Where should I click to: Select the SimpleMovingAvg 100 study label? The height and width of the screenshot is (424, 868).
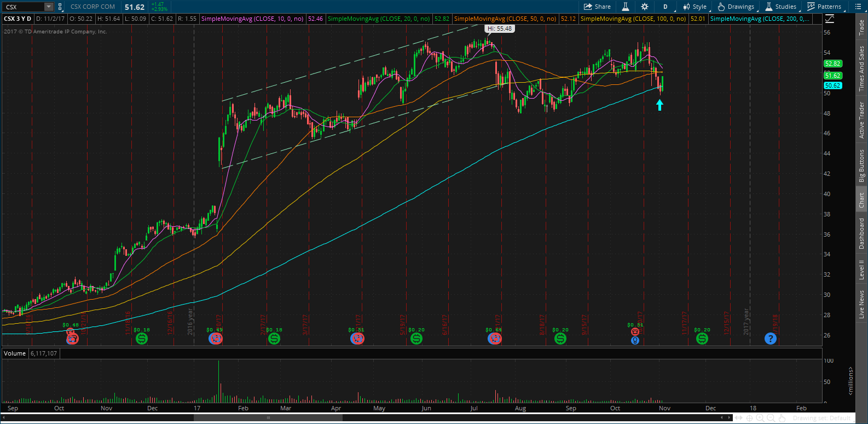[x=633, y=19]
